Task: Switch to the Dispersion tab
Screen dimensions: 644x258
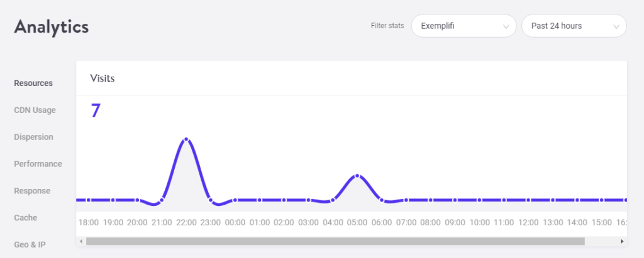Action: (x=33, y=137)
